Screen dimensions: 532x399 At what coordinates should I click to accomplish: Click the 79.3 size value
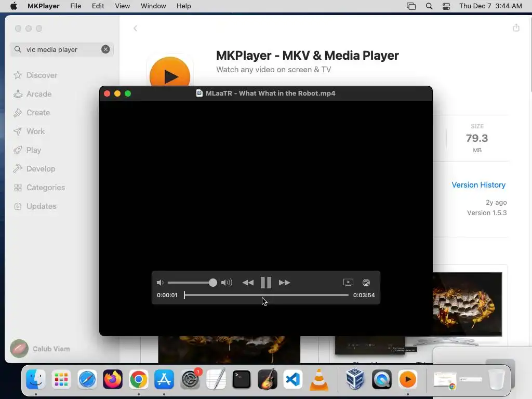[x=477, y=138]
